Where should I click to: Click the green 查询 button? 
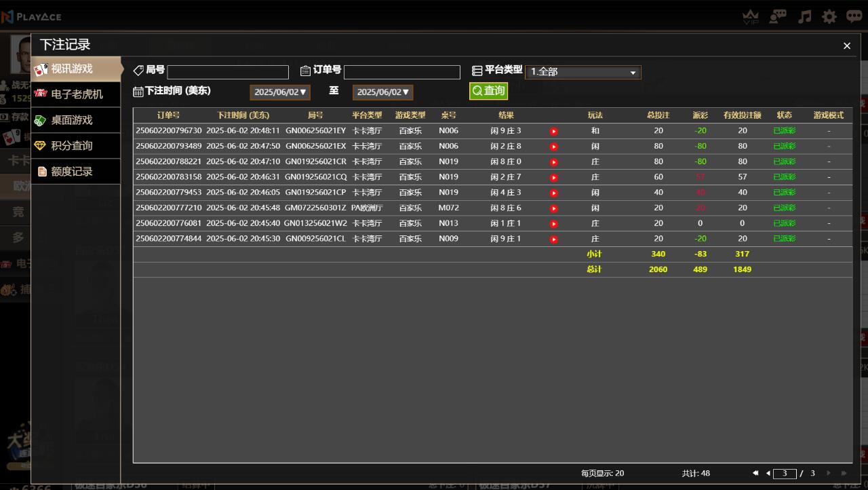tap(488, 91)
